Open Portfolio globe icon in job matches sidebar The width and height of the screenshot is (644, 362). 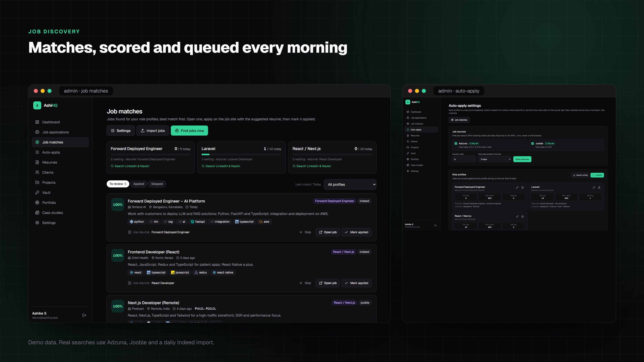37,203
